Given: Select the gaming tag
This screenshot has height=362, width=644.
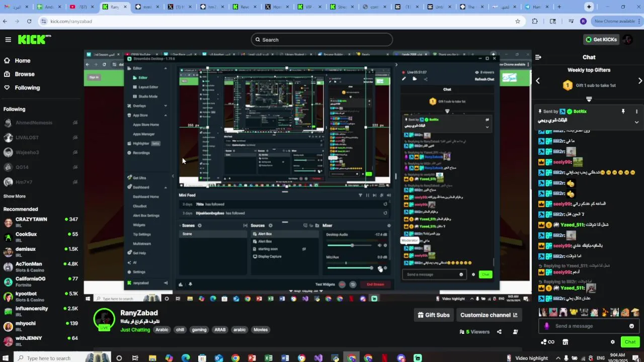Looking at the screenshot, I should click(199, 330).
